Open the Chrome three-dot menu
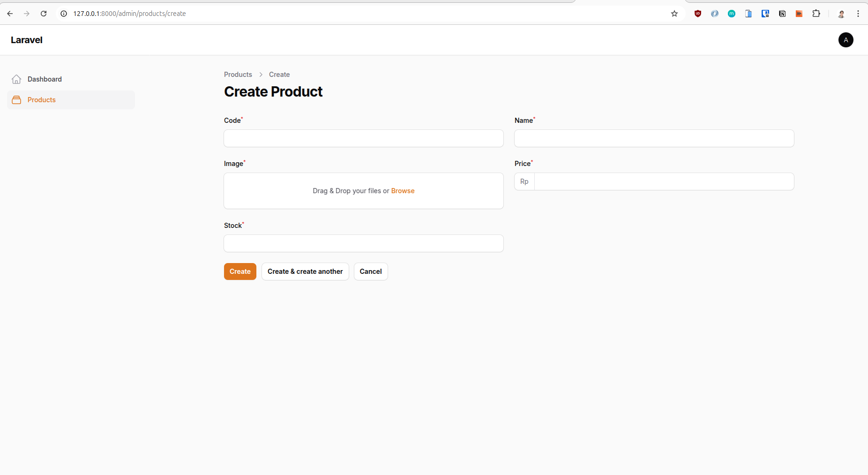868x475 pixels. tap(858, 14)
